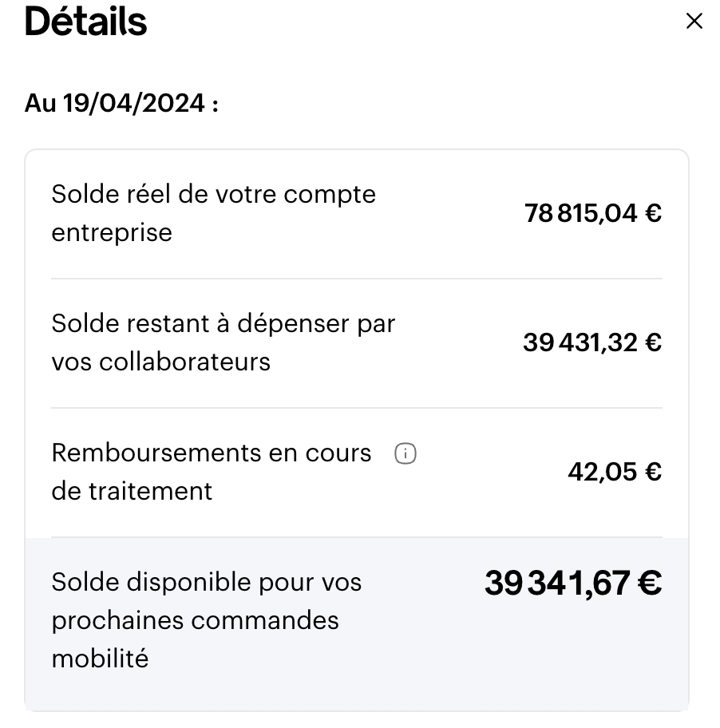Click the info icon next to Remboursements en cours
The width and height of the screenshot is (720, 728).
[x=405, y=453]
